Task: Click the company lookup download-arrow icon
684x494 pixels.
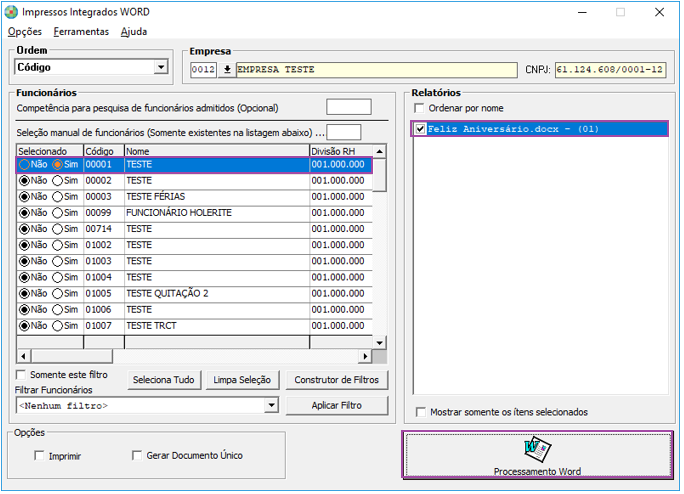Action: [228, 70]
